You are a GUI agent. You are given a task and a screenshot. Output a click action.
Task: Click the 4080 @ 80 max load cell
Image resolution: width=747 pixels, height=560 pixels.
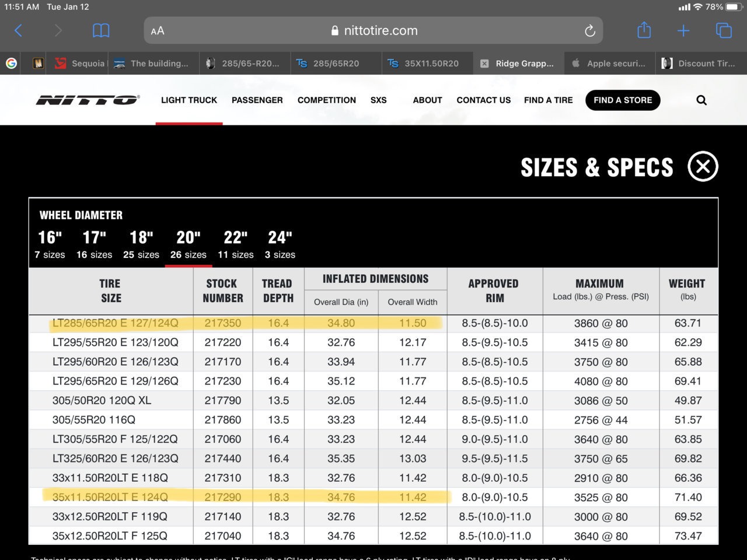tap(601, 381)
